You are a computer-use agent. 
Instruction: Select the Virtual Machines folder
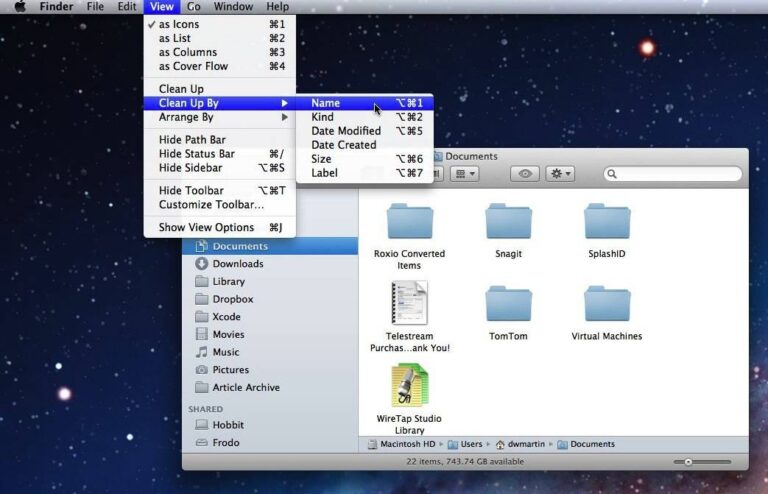point(607,305)
